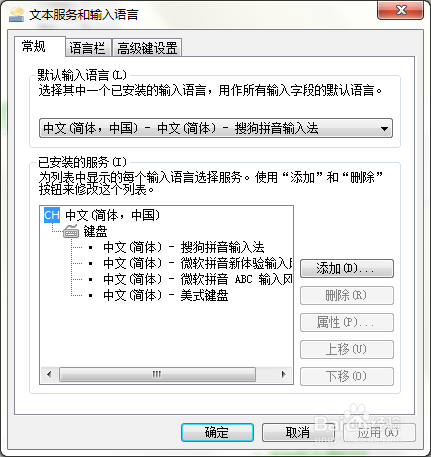Select the 常规 tab
Screen dimensions: 431x457
point(34,46)
